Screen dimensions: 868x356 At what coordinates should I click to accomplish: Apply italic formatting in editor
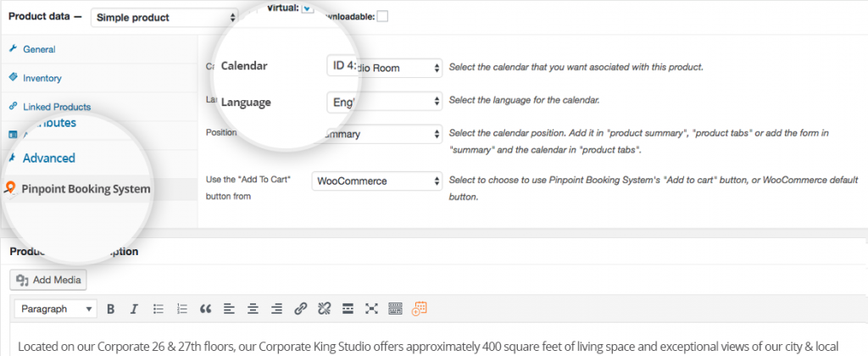pyautogui.click(x=133, y=309)
